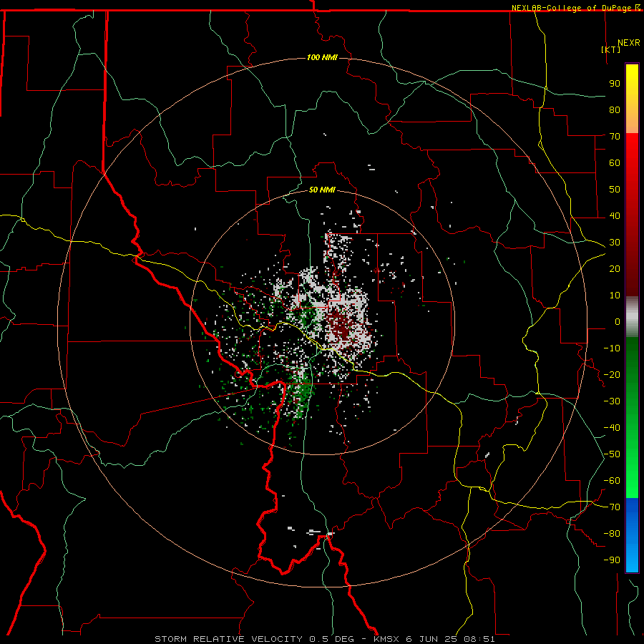
Task: Click the positive 10 scale value
Action: 615,296
